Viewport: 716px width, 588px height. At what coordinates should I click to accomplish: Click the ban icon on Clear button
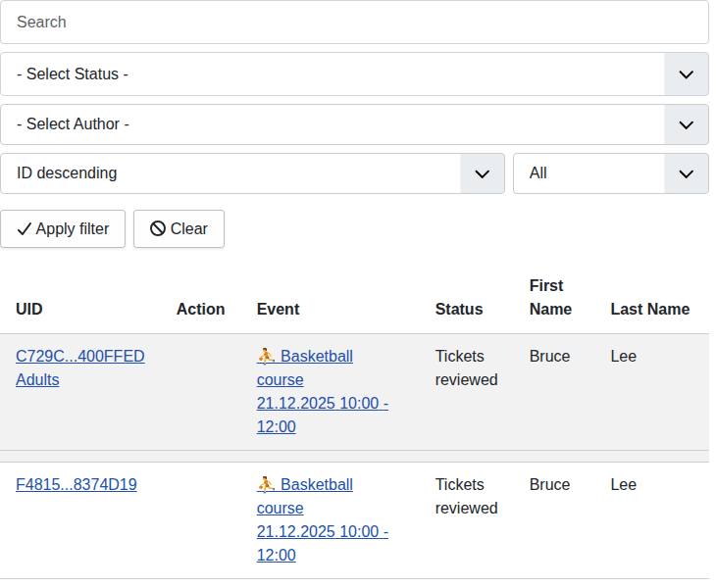click(x=158, y=228)
